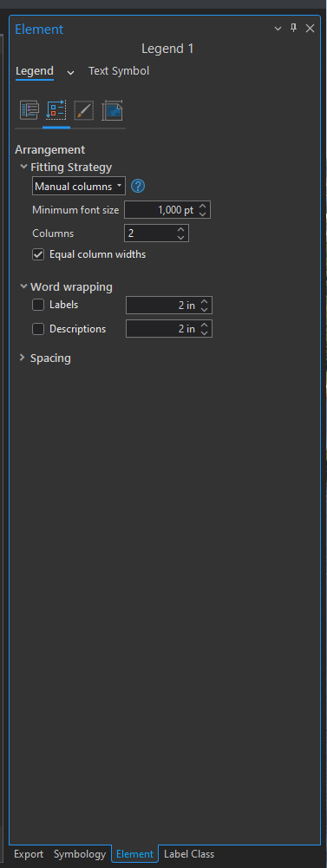Toggle auto-hide pin on Element pane
This screenshot has height=868, width=327.
pyautogui.click(x=294, y=29)
